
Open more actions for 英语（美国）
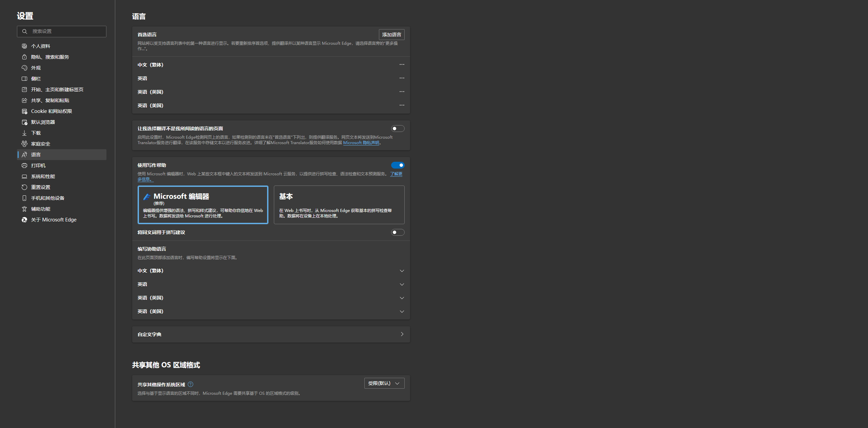coord(402,105)
